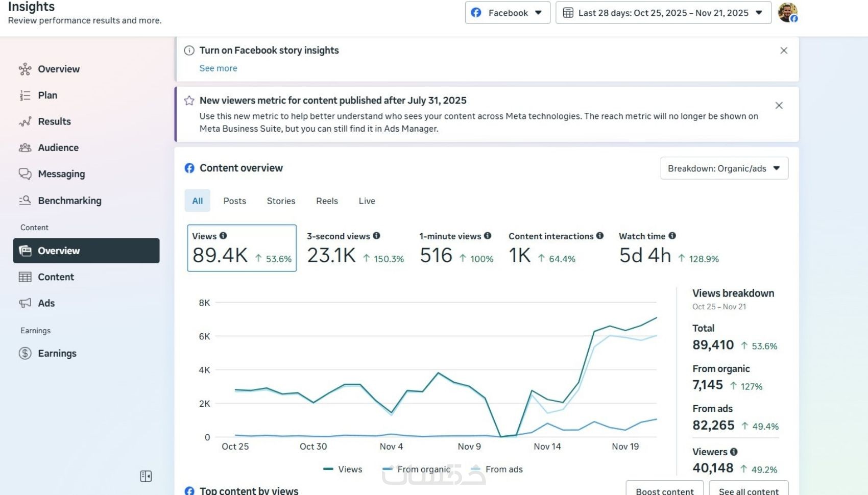Click the info icon next to Views
This screenshot has width=868, height=495.
pos(223,236)
